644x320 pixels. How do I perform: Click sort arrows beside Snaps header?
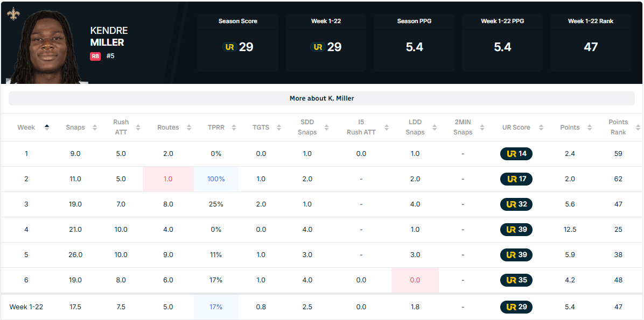95,127
